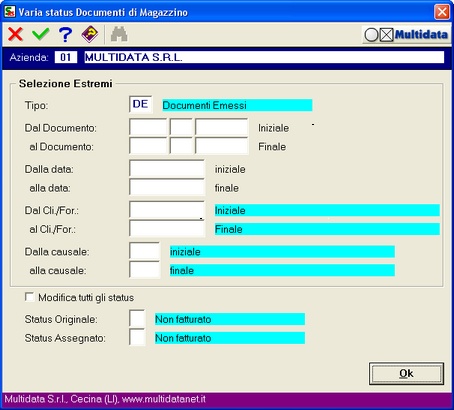Confirm with the green checkmark icon
Screen dimensions: 454x410
[41, 34]
